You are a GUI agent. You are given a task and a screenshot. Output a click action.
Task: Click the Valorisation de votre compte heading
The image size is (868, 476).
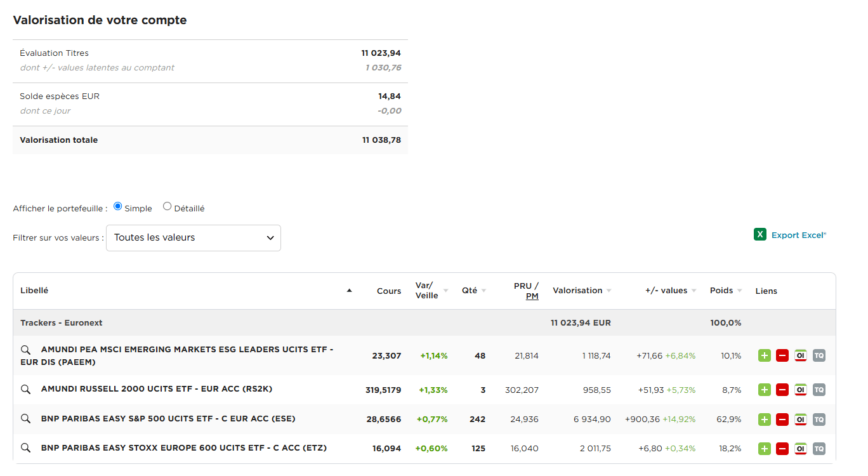pos(100,20)
